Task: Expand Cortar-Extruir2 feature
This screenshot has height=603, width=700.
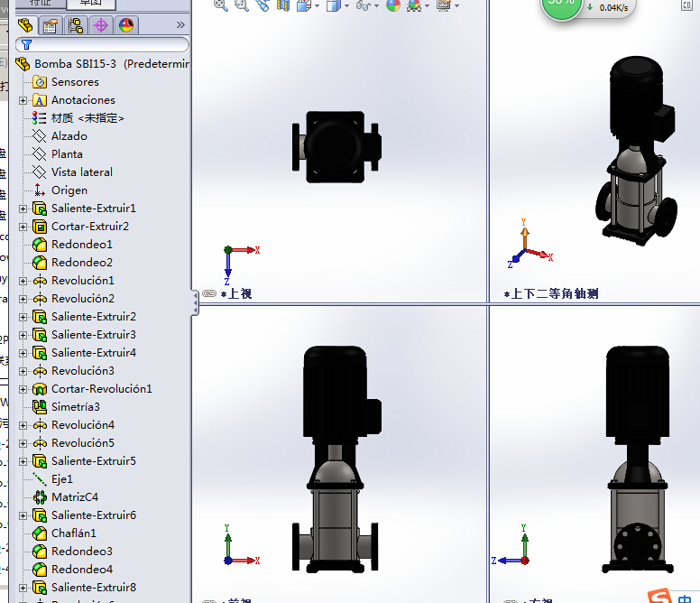Action: (x=23, y=227)
